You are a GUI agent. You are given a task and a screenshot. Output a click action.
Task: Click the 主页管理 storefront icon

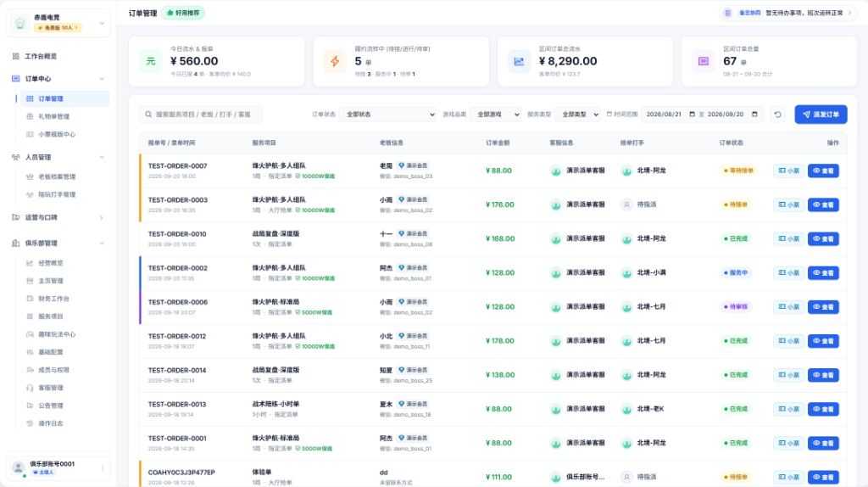coord(30,281)
